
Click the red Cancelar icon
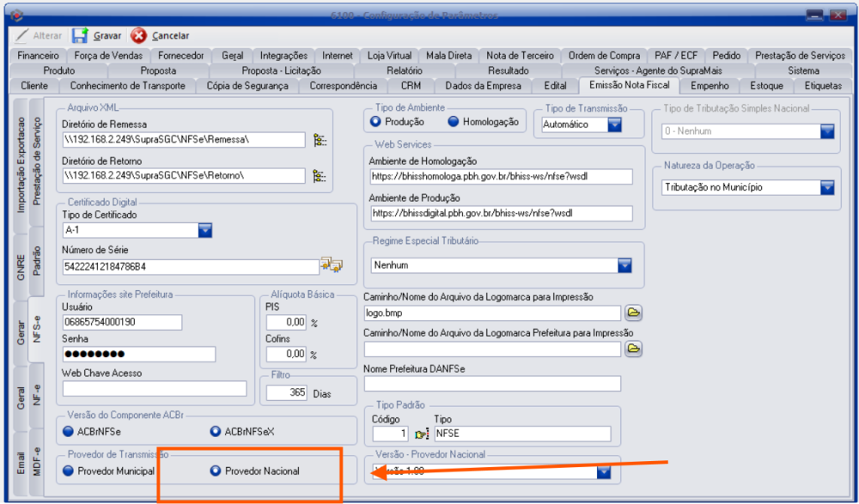tap(139, 36)
